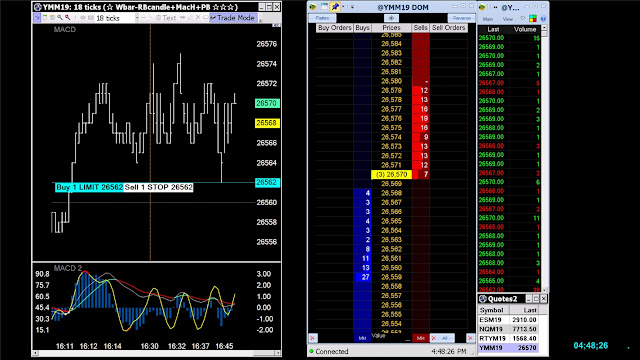Click the Buys column header
Viewport: 640px width, 360px height.
coord(362,28)
